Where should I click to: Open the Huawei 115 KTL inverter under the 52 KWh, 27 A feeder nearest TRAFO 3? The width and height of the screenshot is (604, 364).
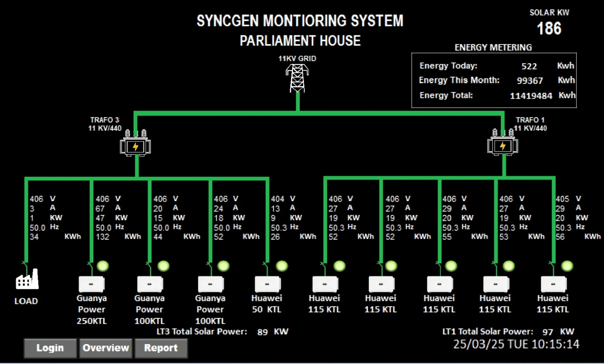pyautogui.click(x=325, y=284)
